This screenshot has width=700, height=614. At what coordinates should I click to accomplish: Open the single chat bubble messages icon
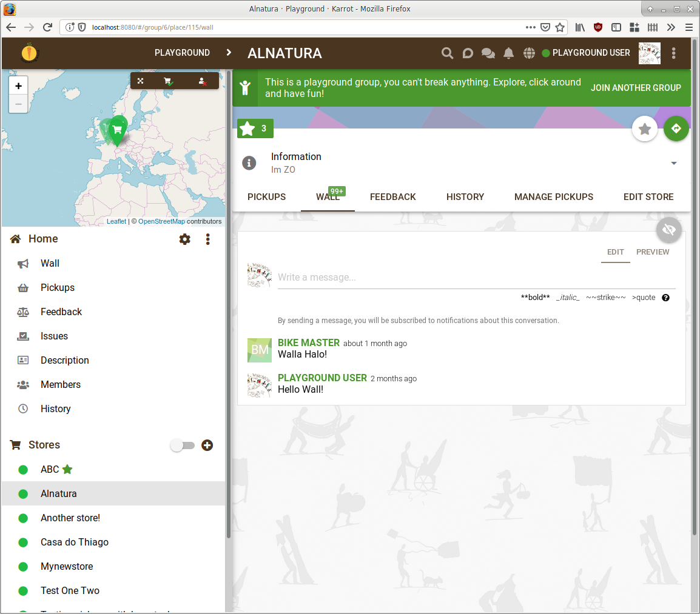tap(468, 53)
